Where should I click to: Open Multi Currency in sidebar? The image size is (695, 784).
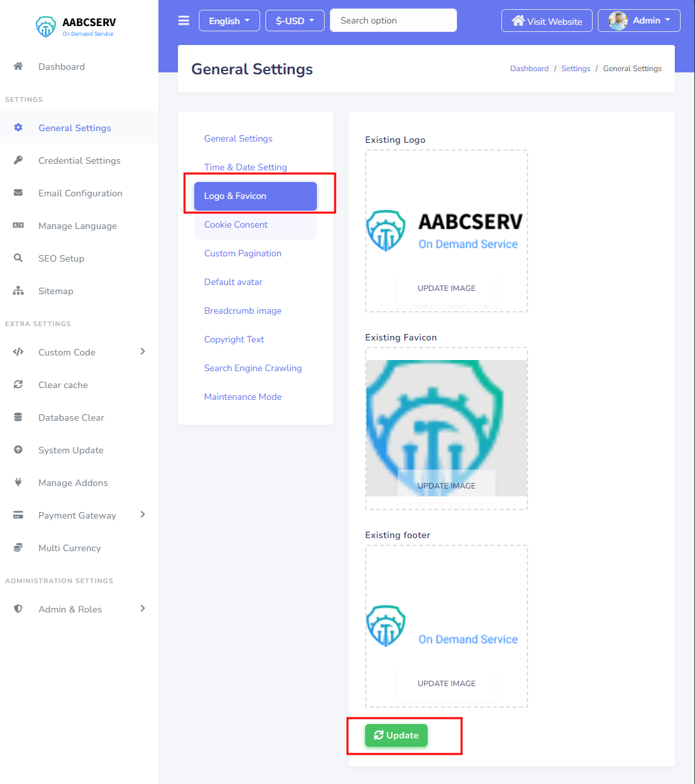coord(79,548)
